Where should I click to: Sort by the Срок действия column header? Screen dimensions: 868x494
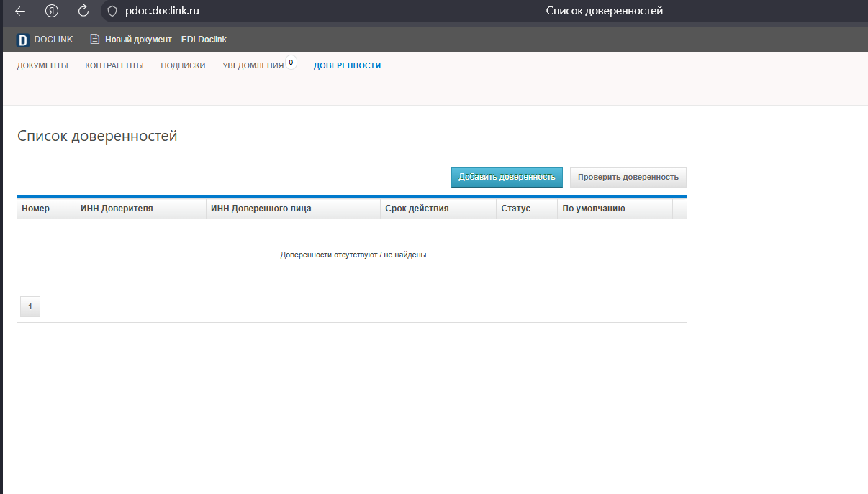point(438,209)
